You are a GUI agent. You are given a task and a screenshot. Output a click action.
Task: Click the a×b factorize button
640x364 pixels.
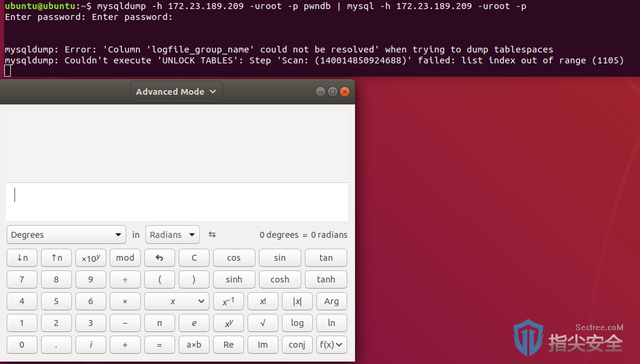(194, 345)
